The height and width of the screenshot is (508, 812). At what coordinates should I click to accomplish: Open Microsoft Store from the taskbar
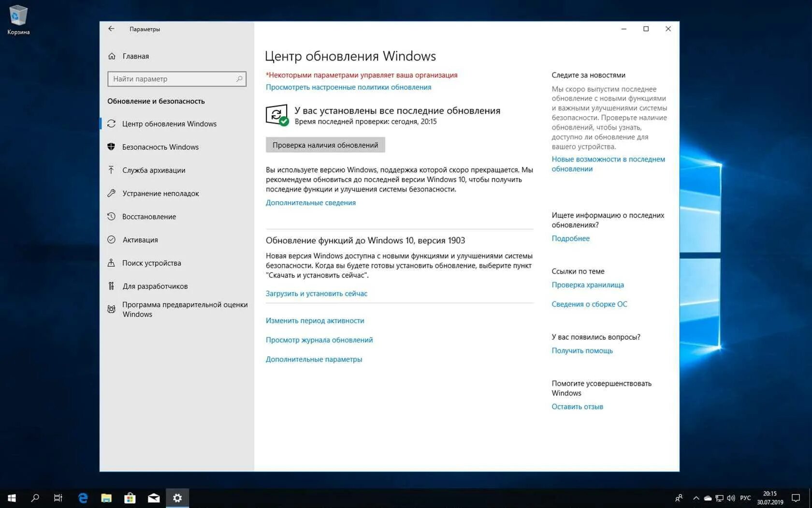(x=130, y=498)
